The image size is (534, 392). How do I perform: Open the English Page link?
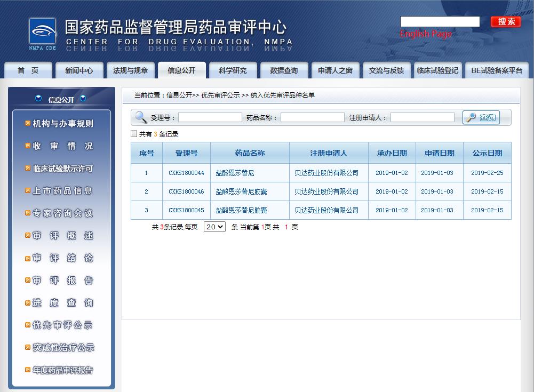tap(425, 34)
